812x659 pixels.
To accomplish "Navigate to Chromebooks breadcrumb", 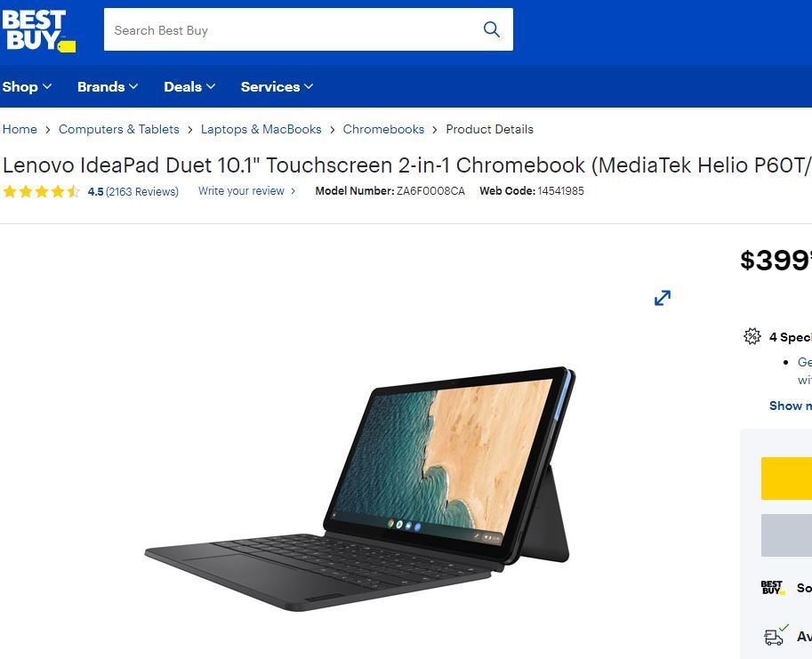I will [383, 129].
